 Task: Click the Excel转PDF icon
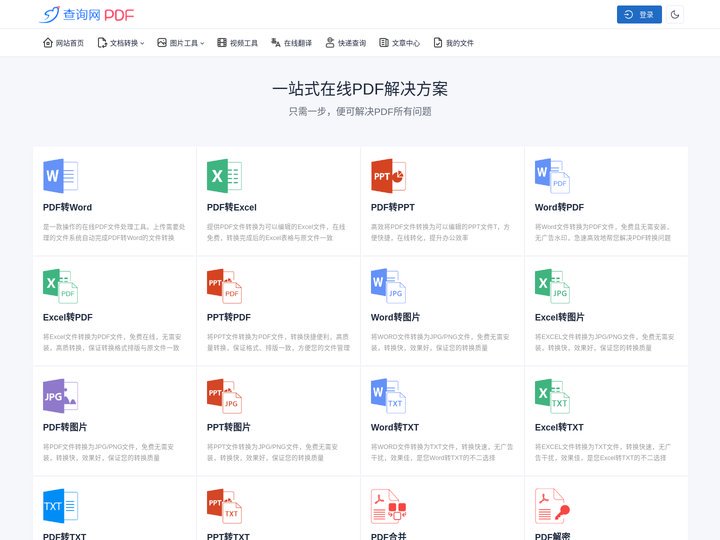(61, 286)
